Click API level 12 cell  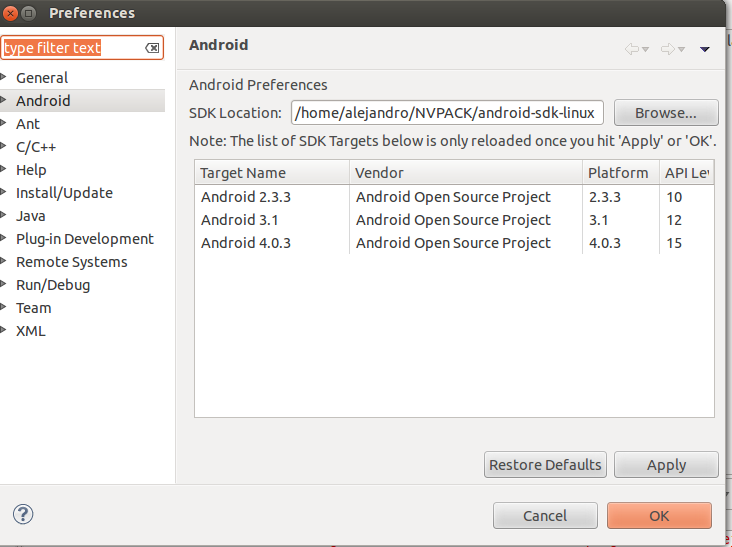(674, 220)
